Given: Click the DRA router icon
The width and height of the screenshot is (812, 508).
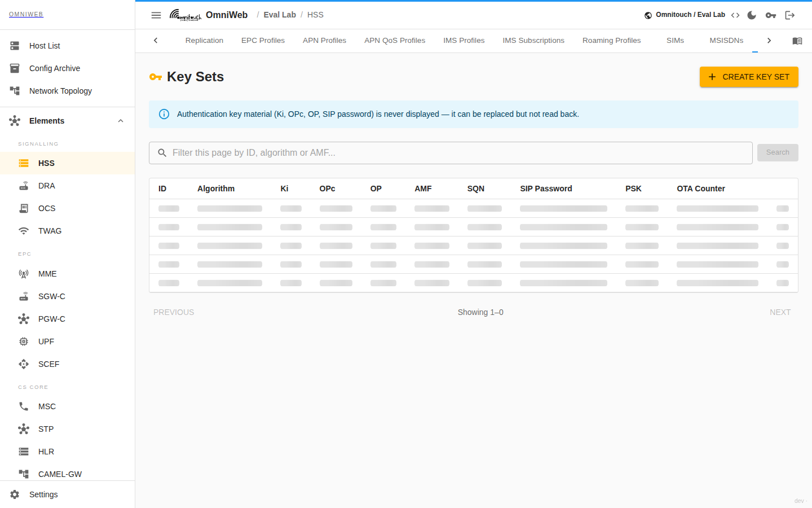Looking at the screenshot, I should pos(24,186).
